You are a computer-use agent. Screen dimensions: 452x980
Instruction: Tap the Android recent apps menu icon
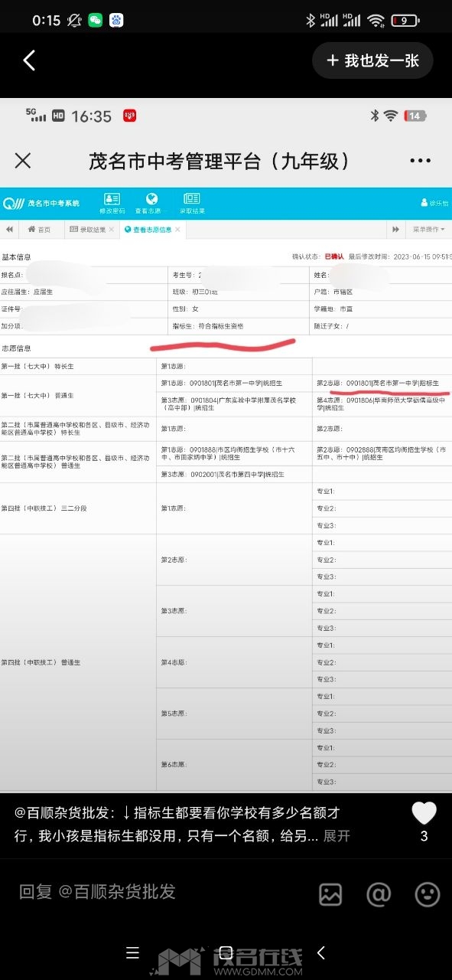(x=132, y=953)
